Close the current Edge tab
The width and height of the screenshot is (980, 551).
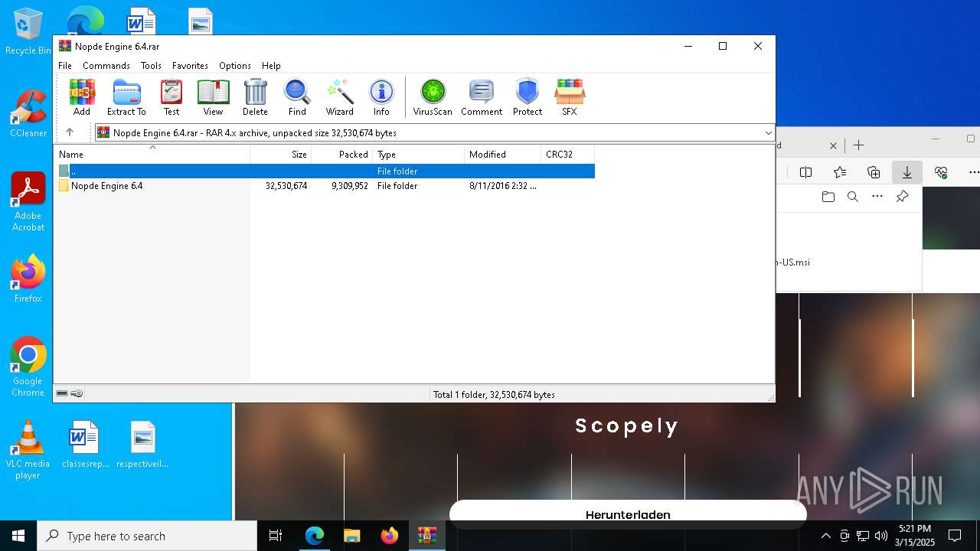click(x=833, y=145)
